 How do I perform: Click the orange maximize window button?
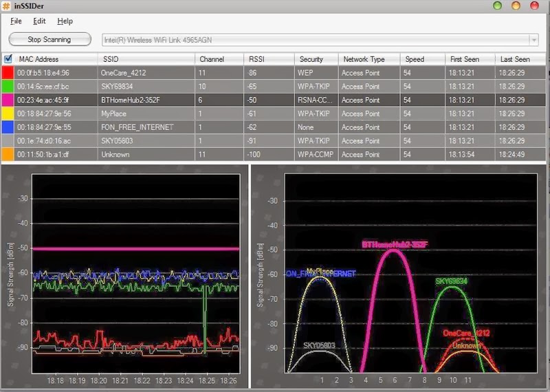[x=516, y=6]
